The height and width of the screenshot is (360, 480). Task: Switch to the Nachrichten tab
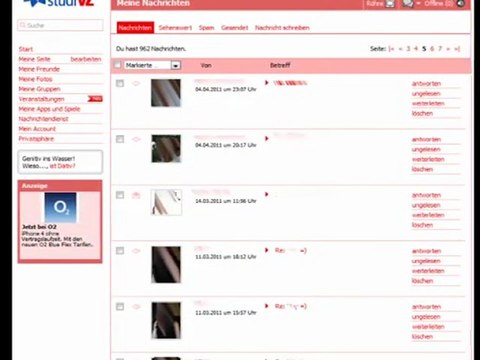135,28
